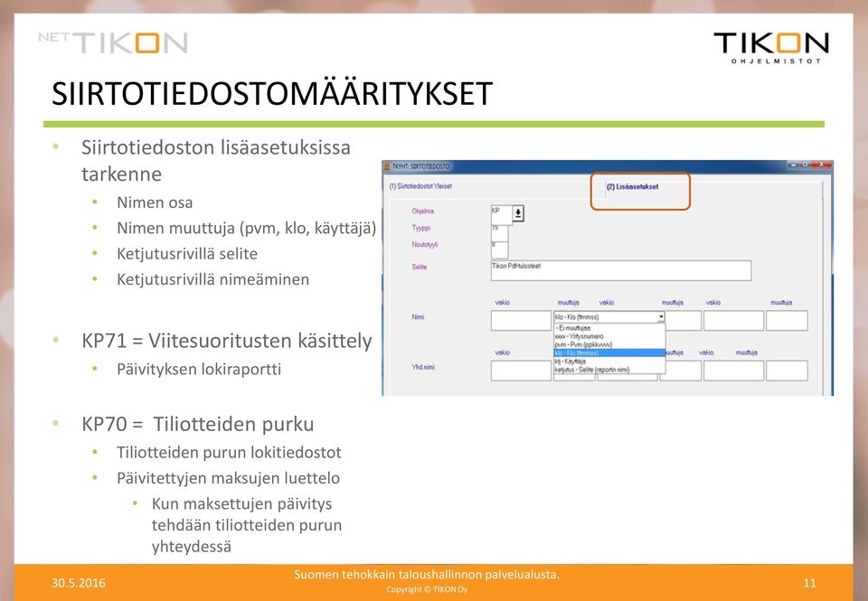868x601 pixels.
Task: Click the Noutotyyli input field
Action: click(x=499, y=249)
